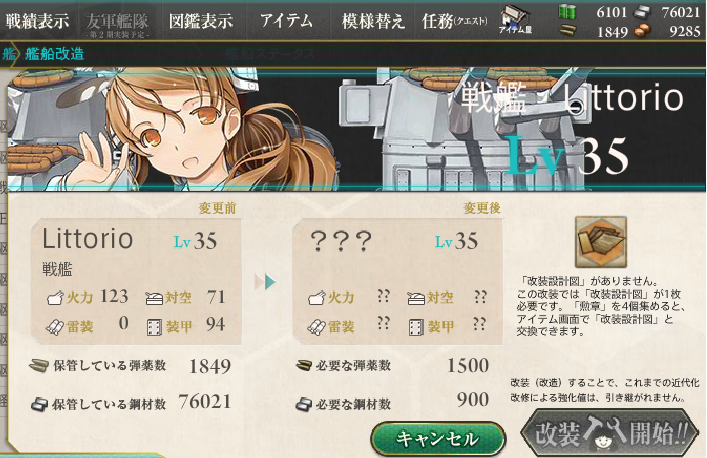Click the green fuel drum resource icon
The height and width of the screenshot is (458, 707).
click(x=567, y=12)
